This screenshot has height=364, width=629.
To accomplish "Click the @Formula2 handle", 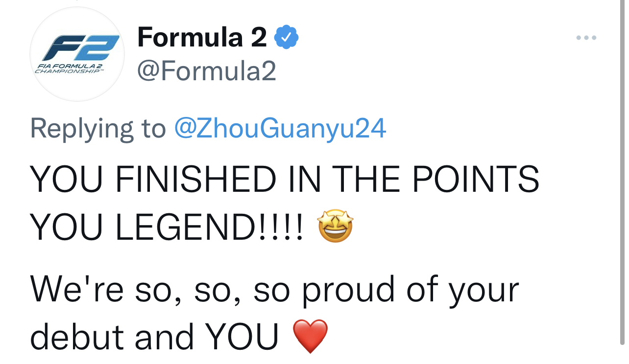I will coord(207,71).
